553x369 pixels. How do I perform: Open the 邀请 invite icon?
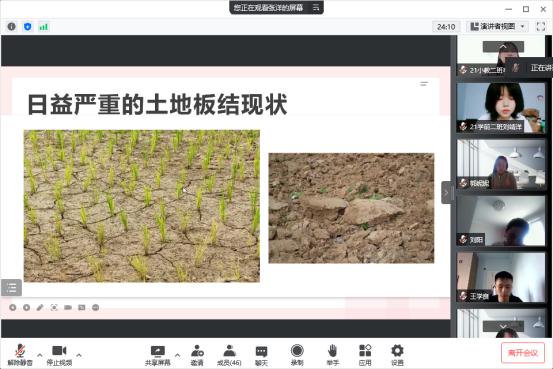197,355
